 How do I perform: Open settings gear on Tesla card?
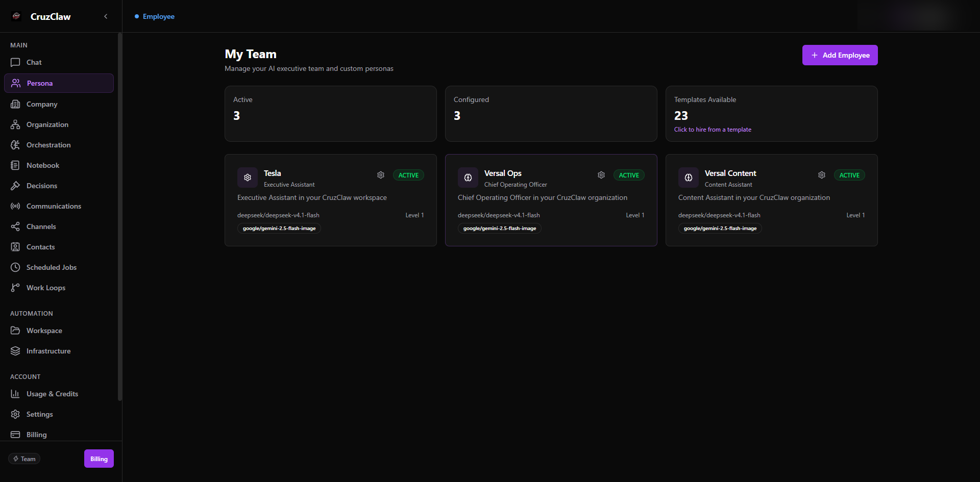point(381,175)
